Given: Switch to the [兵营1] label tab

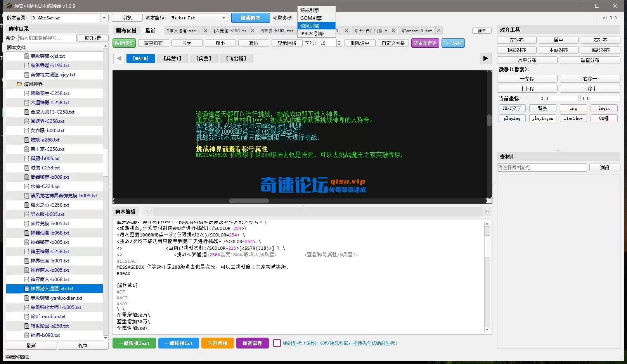Looking at the screenshot, I should (172, 59).
